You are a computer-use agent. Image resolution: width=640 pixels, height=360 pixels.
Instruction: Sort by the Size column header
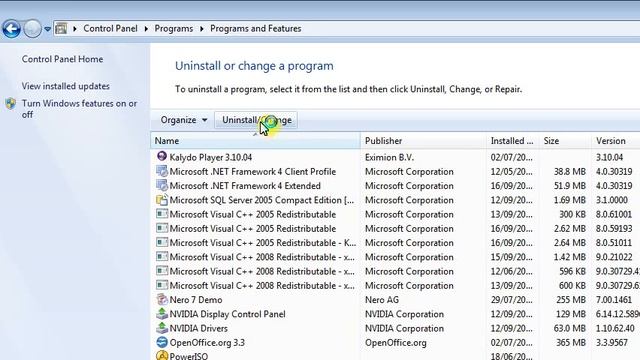point(565,141)
